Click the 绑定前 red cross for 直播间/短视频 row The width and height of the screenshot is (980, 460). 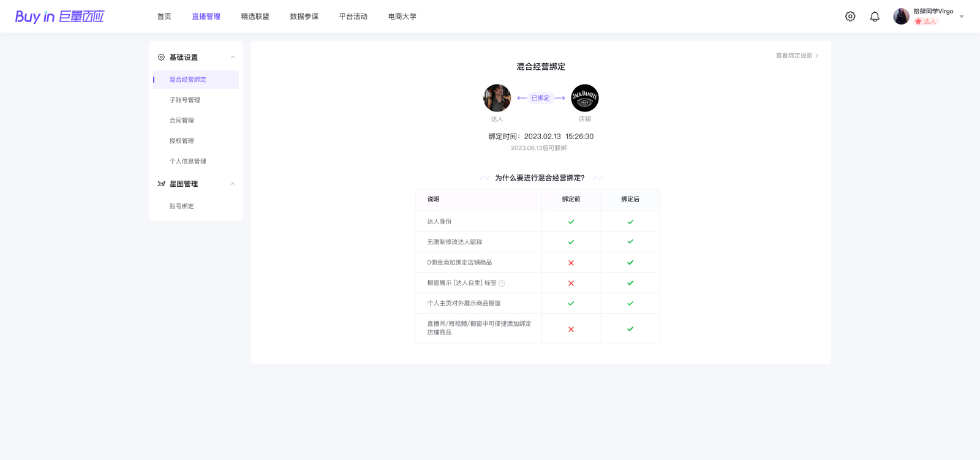571,329
